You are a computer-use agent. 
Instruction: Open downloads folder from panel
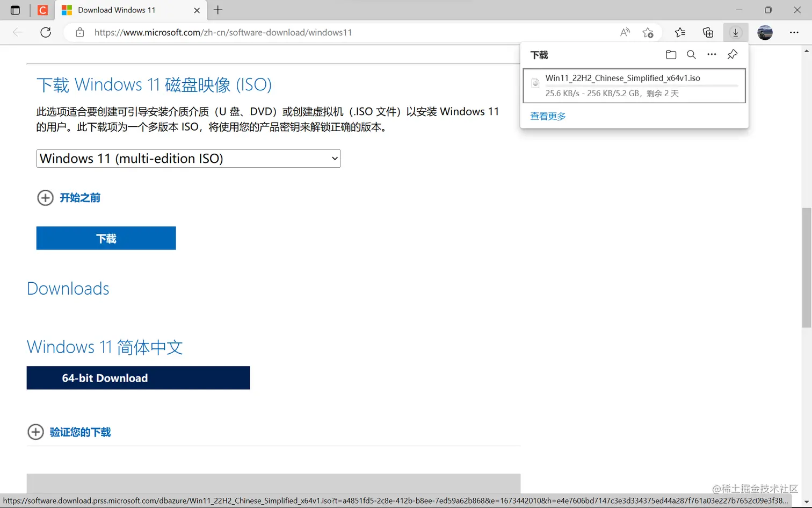pos(671,55)
